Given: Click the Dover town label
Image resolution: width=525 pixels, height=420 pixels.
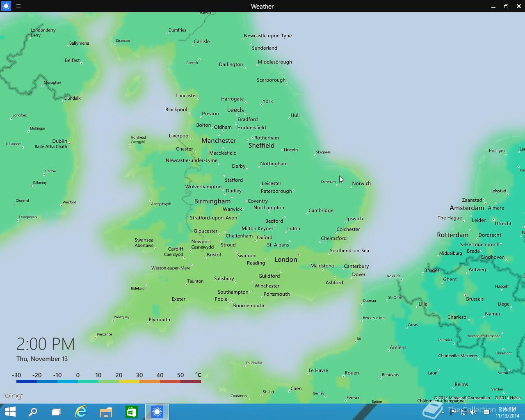Looking at the screenshot, I should click(x=359, y=274).
